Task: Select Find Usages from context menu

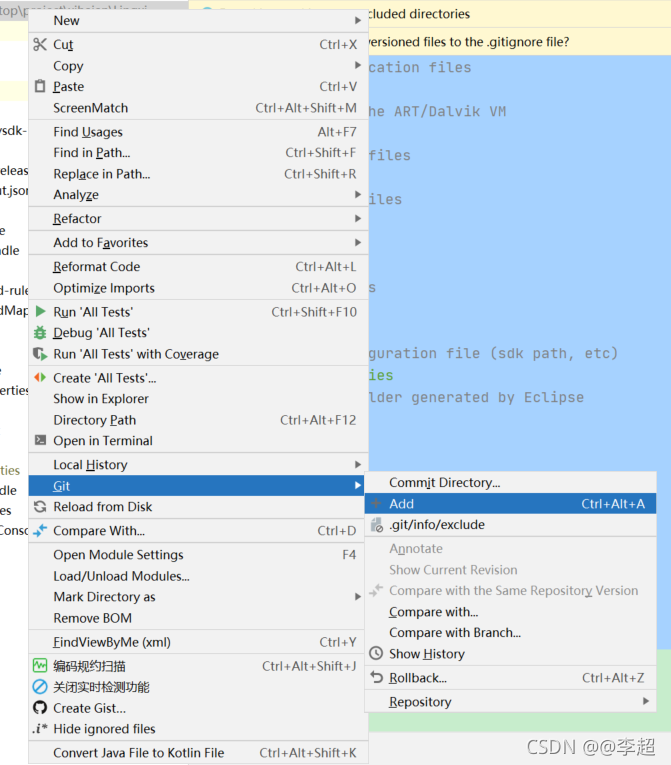Action: coord(198,132)
